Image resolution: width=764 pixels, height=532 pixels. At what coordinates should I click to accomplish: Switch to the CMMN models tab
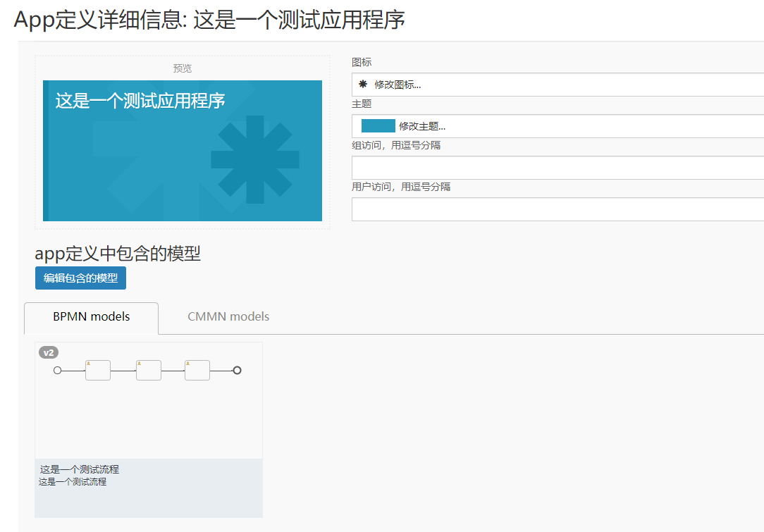pos(228,316)
